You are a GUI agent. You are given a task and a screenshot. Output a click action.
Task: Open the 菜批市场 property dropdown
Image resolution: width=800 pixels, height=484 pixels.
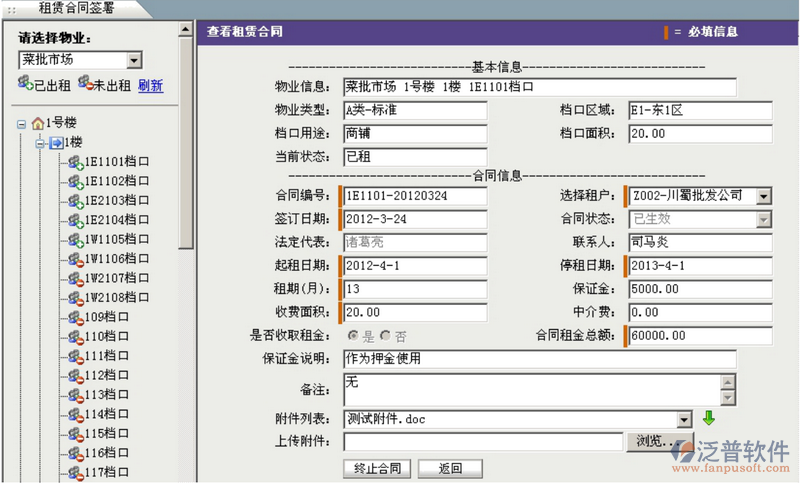(x=134, y=60)
